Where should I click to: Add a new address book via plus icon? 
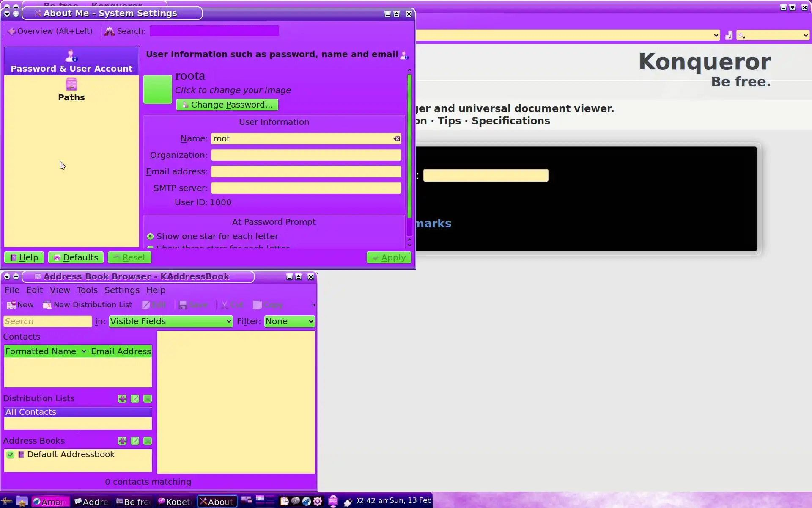122,441
